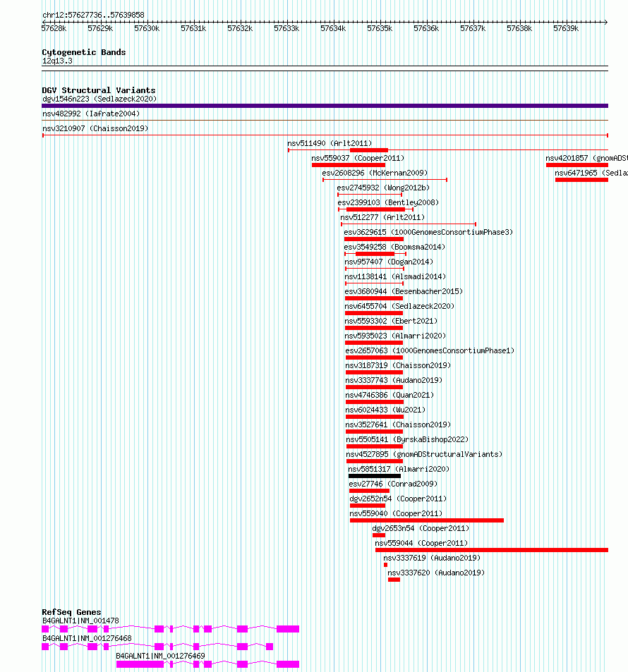Click the red esv27746 variant bar
Image resolution: width=628 pixels, height=672 pixels.
click(x=369, y=491)
